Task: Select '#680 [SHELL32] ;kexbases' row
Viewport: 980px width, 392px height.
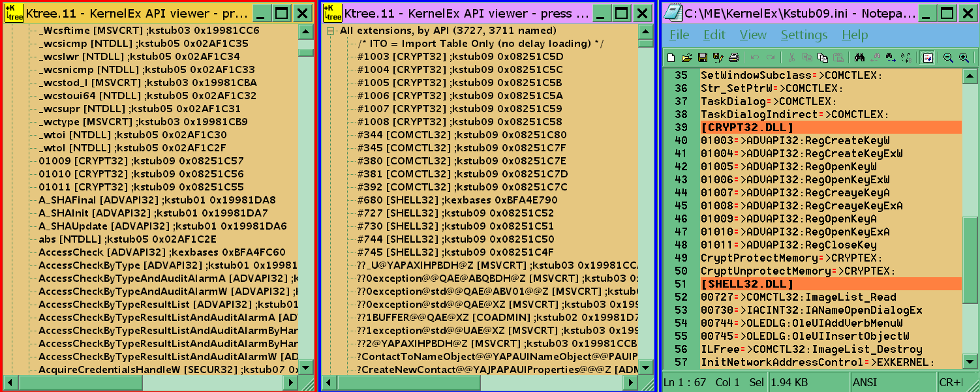Action: tap(457, 200)
